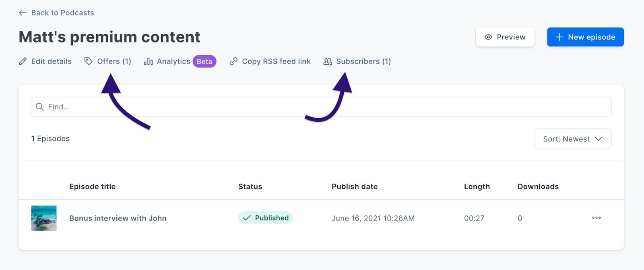Click the back arrow icon
This screenshot has width=644, height=270.
click(x=23, y=13)
